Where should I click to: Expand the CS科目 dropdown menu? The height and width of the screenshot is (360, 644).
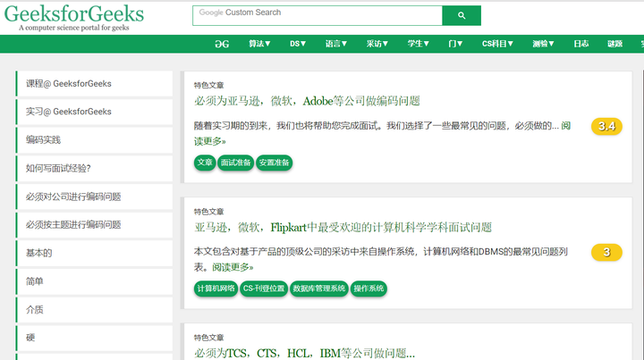497,44
